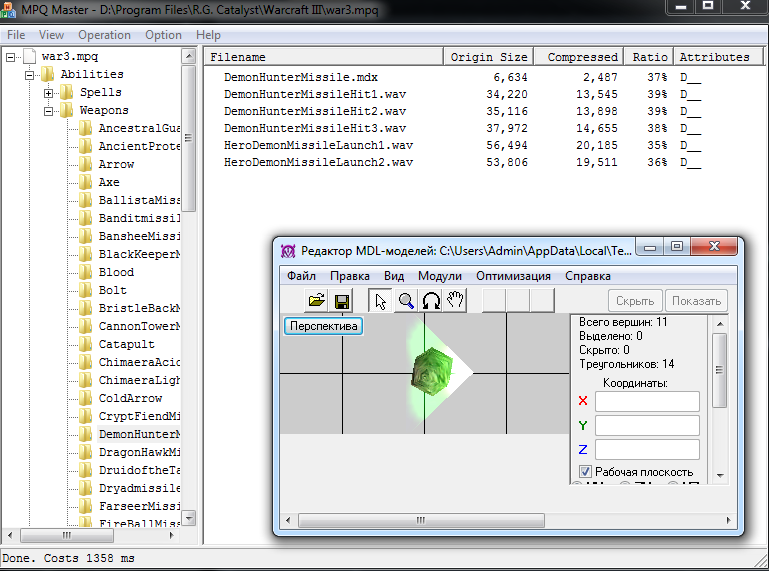769x571 pixels.
Task: Click the Скрыть button
Action: [x=635, y=301]
